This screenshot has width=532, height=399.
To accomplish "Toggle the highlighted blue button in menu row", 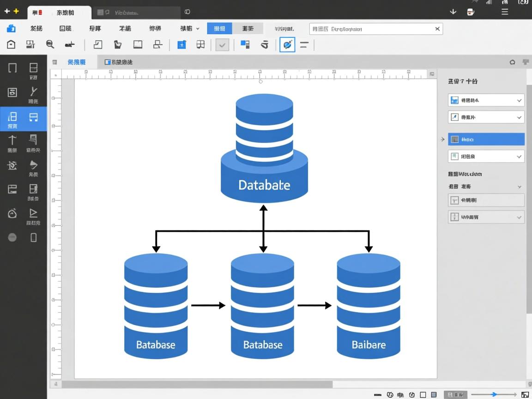I will pyautogui.click(x=219, y=29).
